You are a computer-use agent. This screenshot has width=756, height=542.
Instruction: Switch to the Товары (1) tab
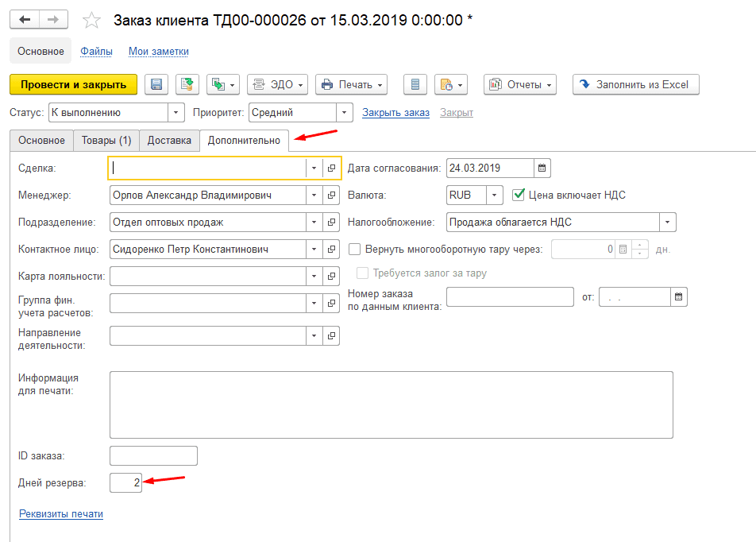pos(106,140)
